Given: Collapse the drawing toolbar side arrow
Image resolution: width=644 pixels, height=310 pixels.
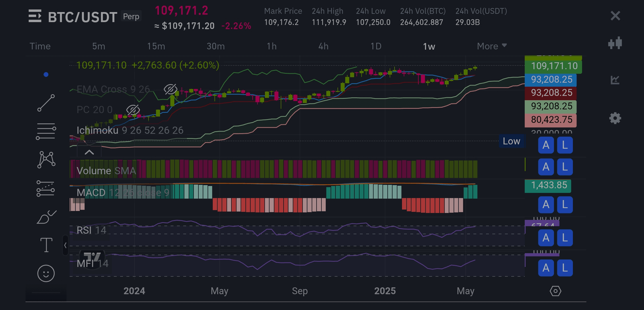Looking at the screenshot, I should pyautogui.click(x=65, y=245).
